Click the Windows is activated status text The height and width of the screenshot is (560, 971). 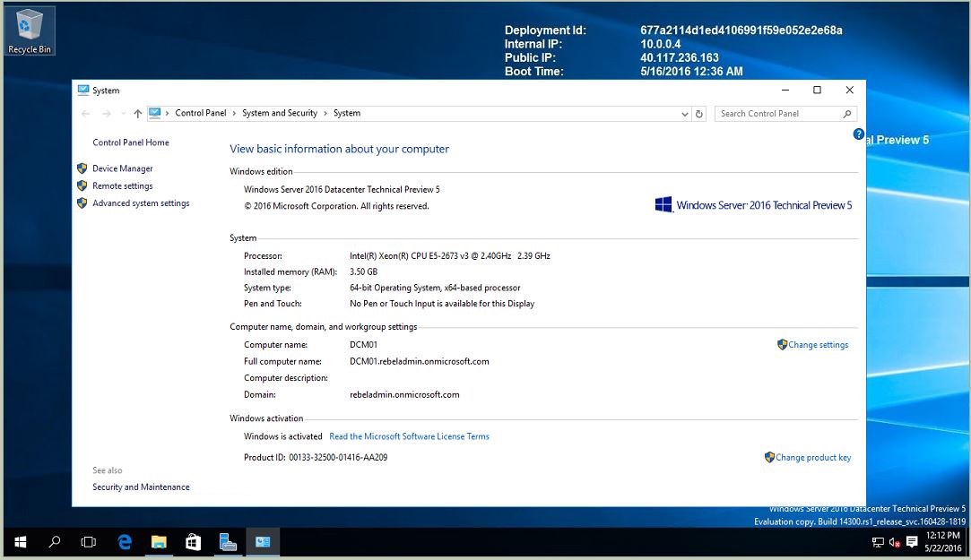[x=283, y=436]
